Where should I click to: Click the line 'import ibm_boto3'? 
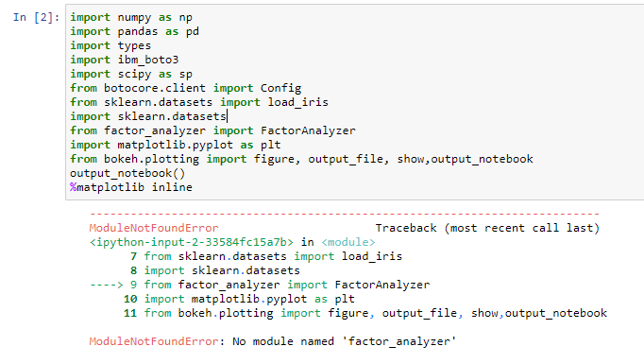click(124, 60)
